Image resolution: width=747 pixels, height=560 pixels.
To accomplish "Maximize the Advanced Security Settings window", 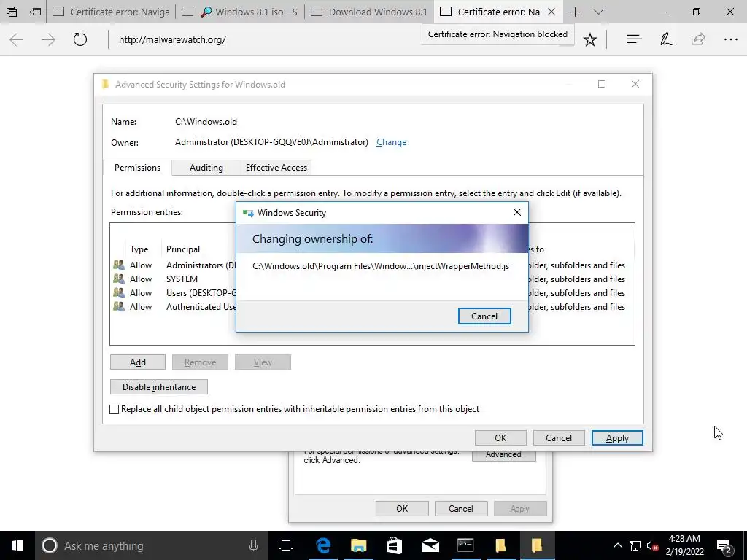I will click(x=602, y=84).
